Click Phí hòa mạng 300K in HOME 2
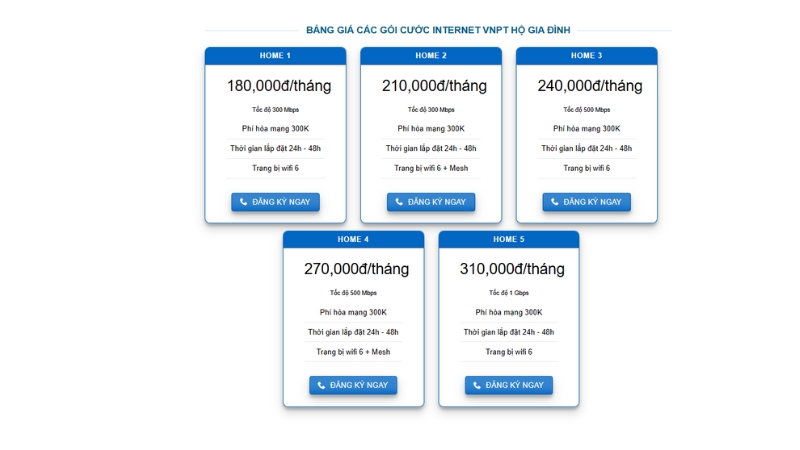The height and width of the screenshot is (450, 800). pyautogui.click(x=431, y=129)
